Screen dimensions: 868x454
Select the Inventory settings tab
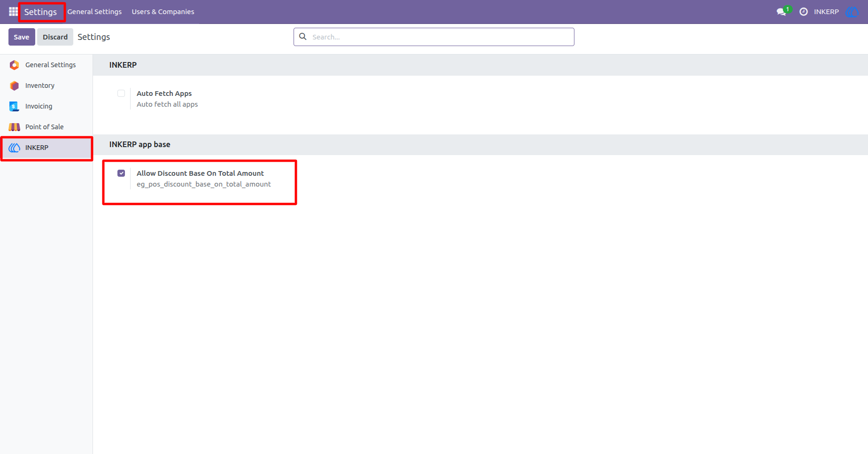click(46, 86)
